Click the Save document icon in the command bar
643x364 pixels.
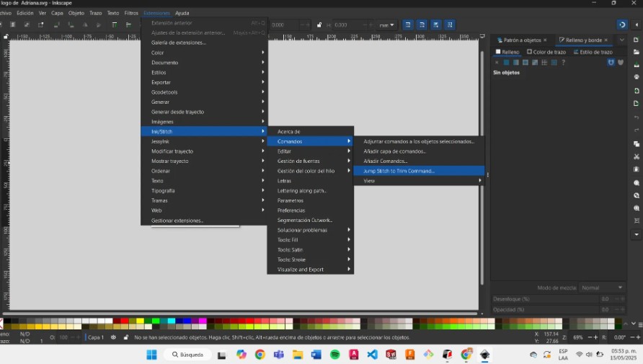(x=636, y=65)
